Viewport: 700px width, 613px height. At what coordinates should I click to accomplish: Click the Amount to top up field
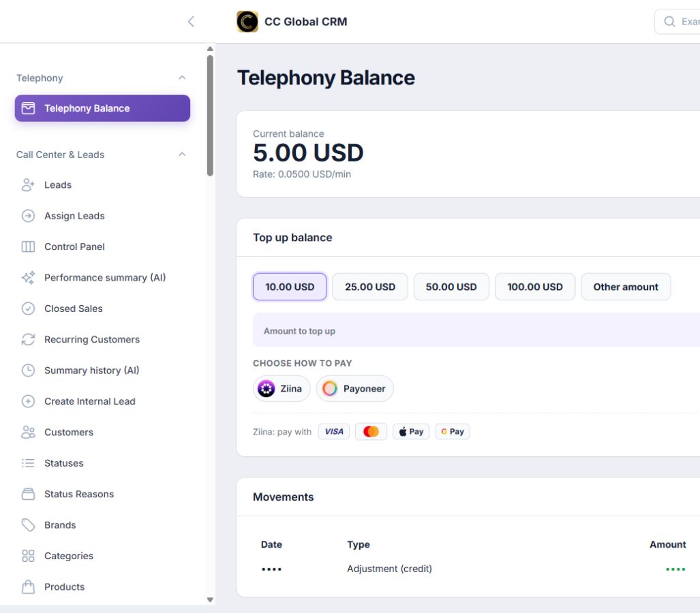pos(476,330)
